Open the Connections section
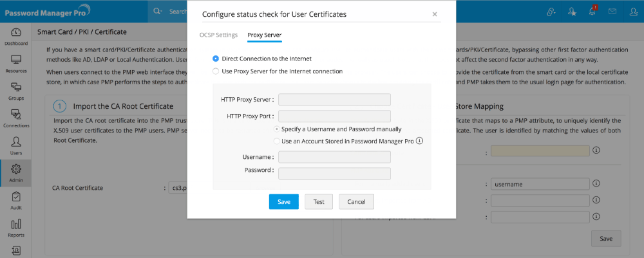Image resolution: width=644 pixels, height=258 pixels. tap(16, 118)
